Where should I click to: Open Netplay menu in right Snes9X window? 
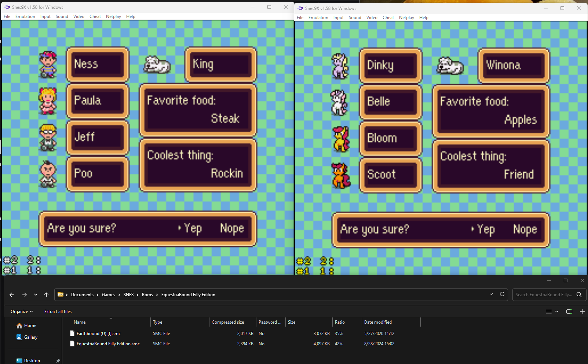click(x=406, y=18)
